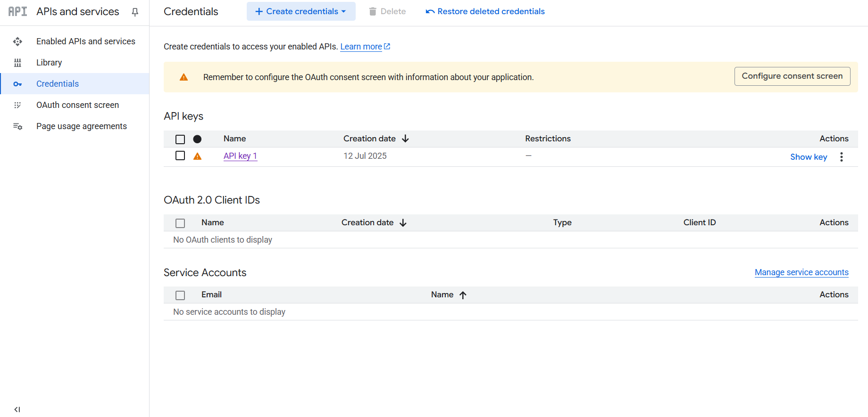Click the Credentials page title
Screen dimensions: 868x417
click(191, 11)
